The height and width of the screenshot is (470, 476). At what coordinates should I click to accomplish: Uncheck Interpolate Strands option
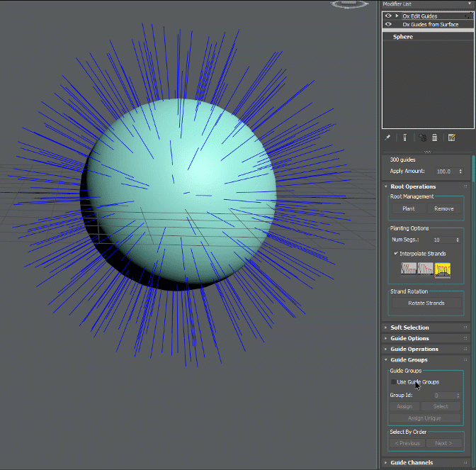point(395,253)
